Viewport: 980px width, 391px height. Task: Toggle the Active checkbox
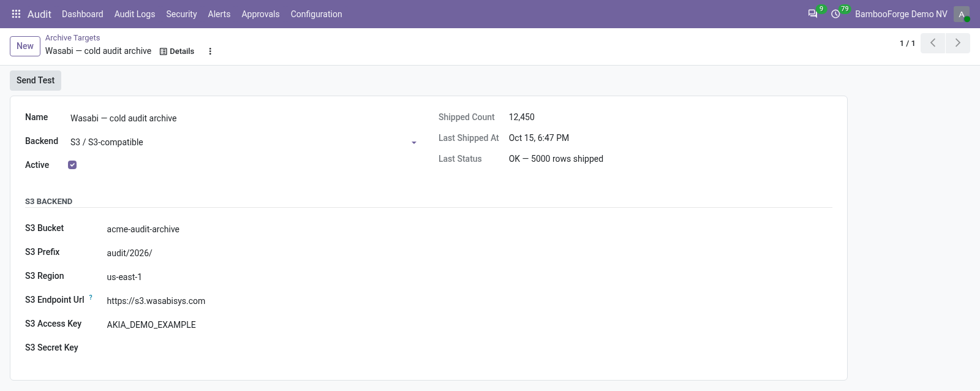tap(72, 165)
